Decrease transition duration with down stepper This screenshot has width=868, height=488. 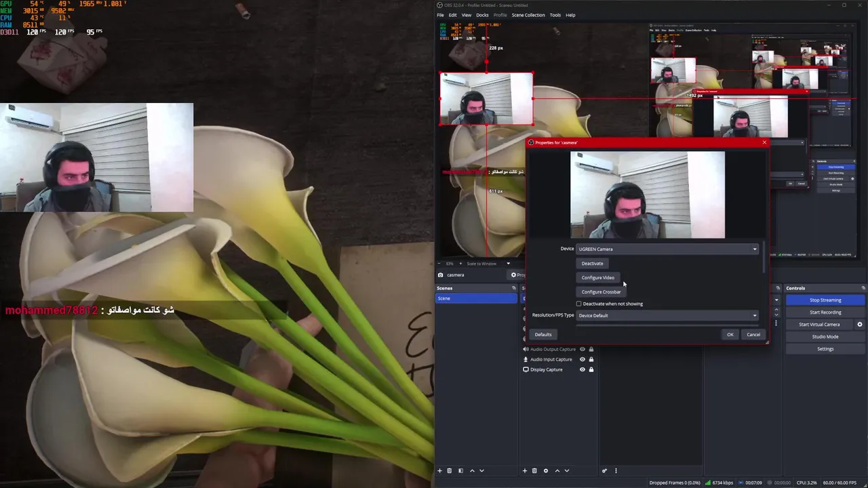click(x=776, y=314)
